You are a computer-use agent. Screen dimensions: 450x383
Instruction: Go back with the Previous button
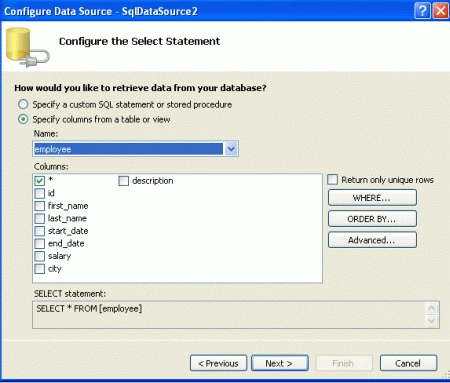pos(218,363)
